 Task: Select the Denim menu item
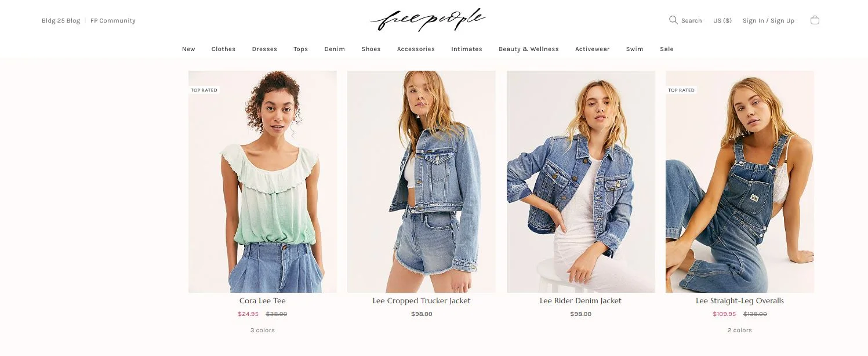point(335,49)
